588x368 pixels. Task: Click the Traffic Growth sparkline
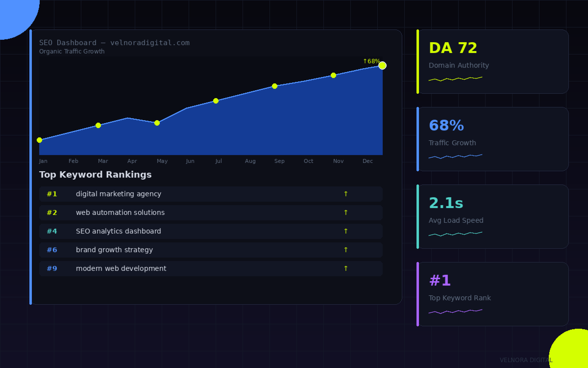tap(455, 156)
